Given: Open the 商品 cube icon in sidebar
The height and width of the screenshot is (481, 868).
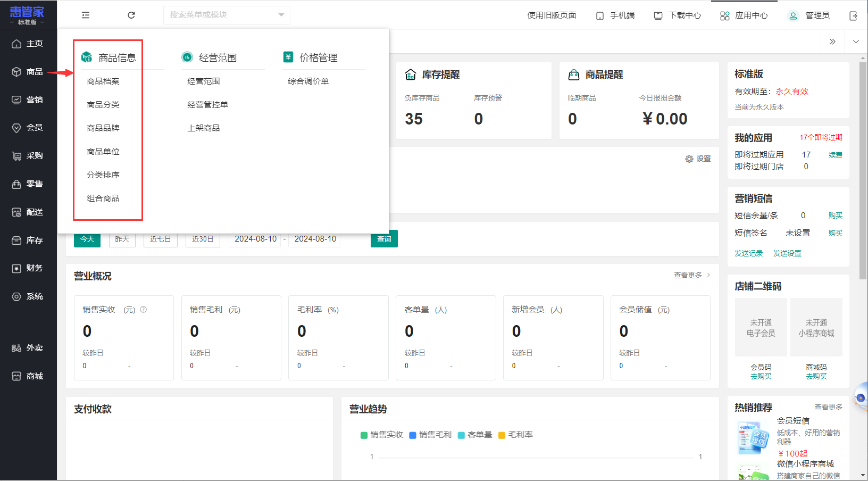Looking at the screenshot, I should coord(16,71).
